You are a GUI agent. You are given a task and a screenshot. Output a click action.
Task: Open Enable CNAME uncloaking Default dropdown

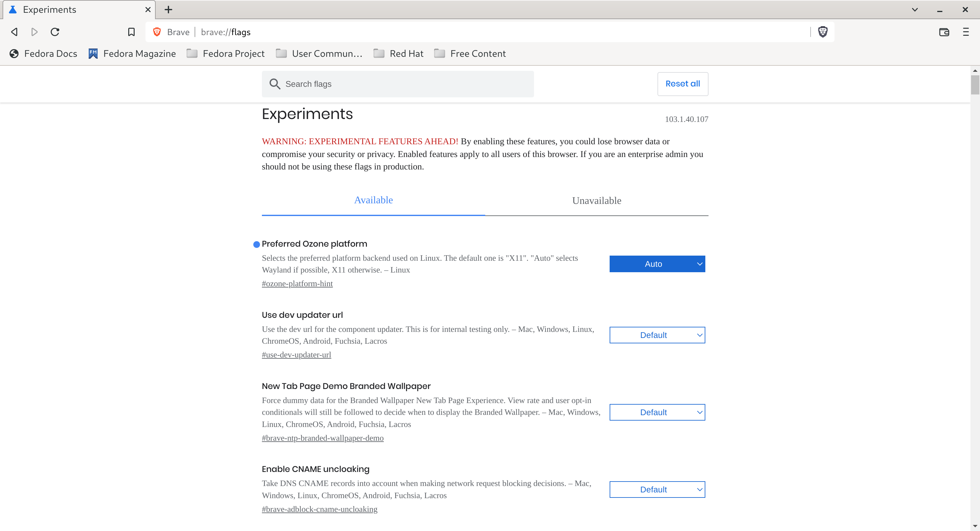click(x=657, y=490)
